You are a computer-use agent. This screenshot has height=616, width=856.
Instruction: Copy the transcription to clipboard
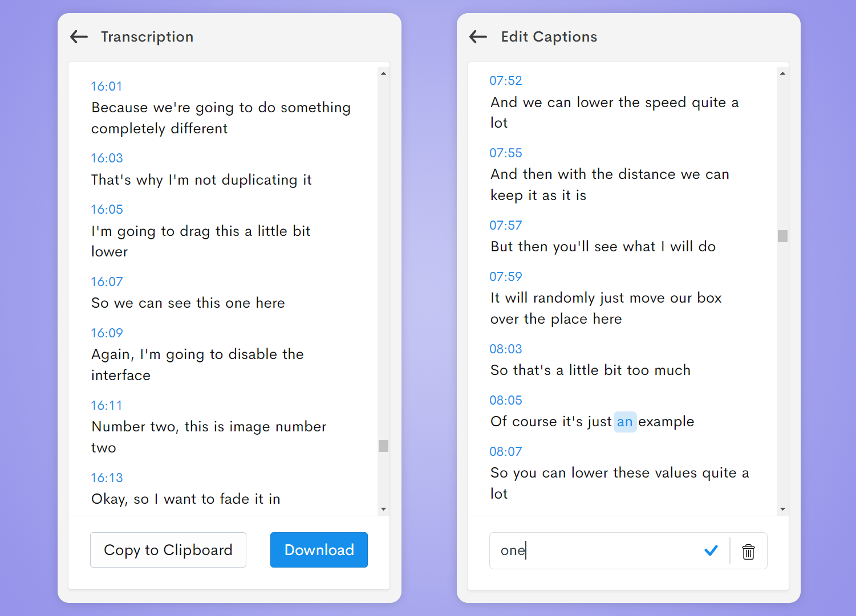click(x=168, y=550)
